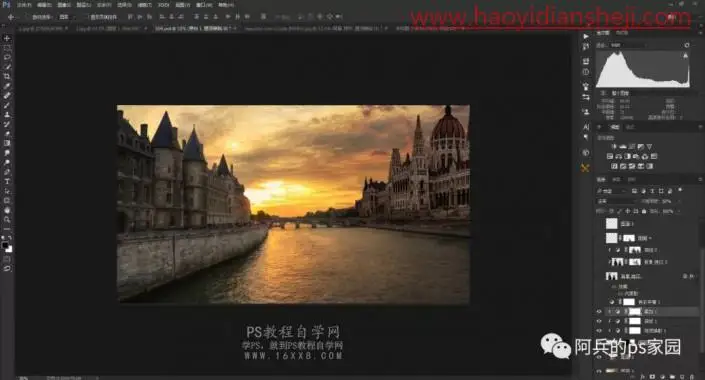The image size is (705, 380).
Task: Open the Histogram panel flyout menu
Action: point(700,33)
